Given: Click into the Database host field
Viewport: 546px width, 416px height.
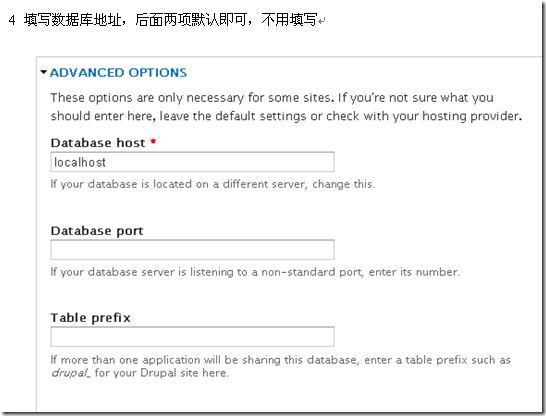Looking at the screenshot, I should click(193, 162).
